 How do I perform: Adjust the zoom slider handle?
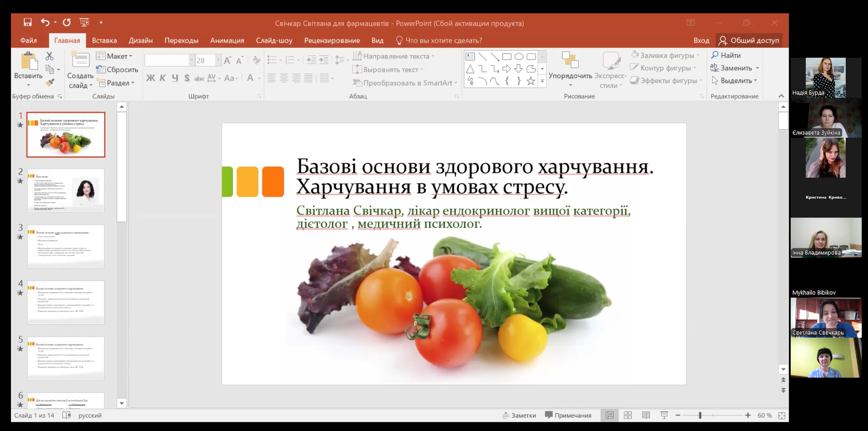click(x=700, y=416)
